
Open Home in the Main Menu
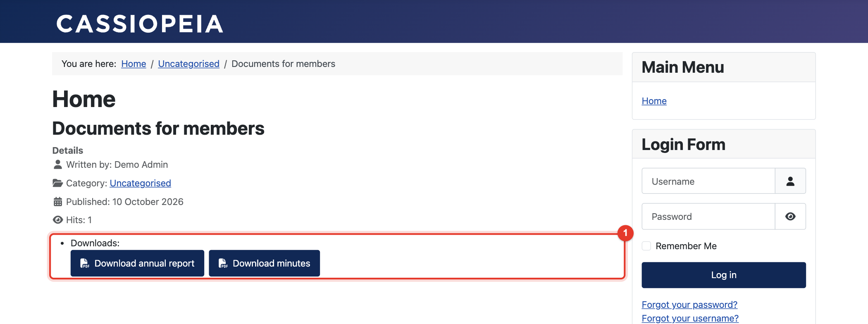coord(654,101)
